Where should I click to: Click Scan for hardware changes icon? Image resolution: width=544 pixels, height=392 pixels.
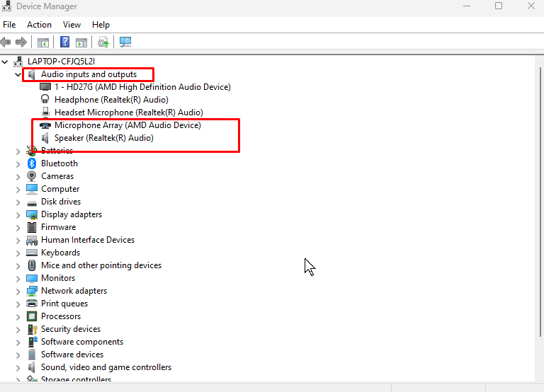(x=125, y=42)
